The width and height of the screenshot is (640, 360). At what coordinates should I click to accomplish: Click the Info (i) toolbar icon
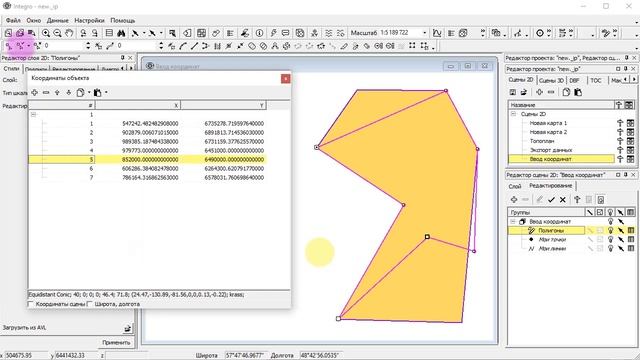[x=260, y=33]
